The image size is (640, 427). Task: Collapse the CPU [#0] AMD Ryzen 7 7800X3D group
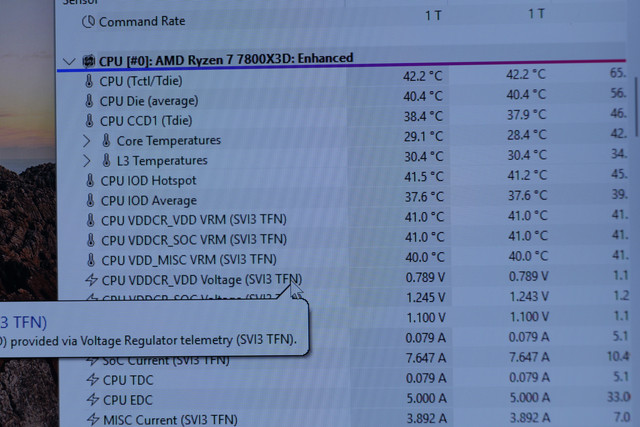(69, 62)
